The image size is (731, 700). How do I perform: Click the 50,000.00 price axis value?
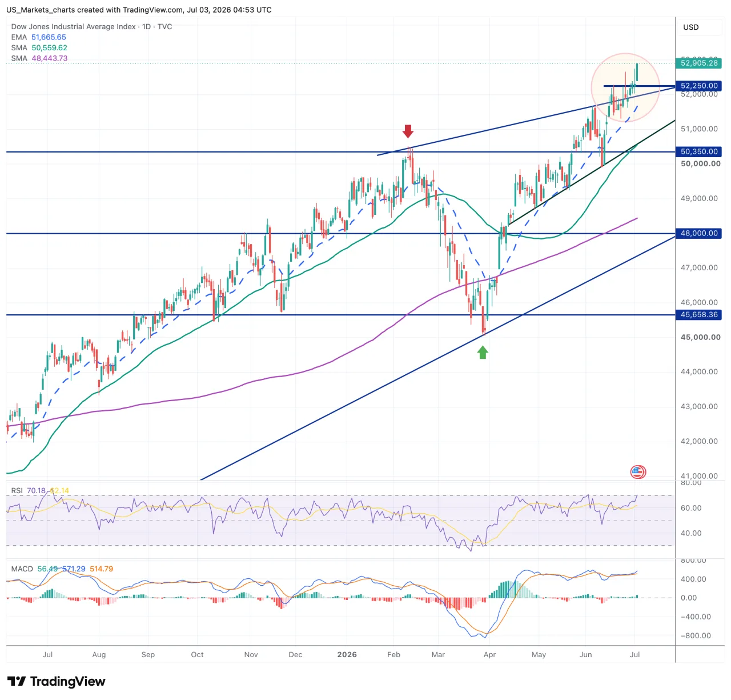click(x=700, y=163)
